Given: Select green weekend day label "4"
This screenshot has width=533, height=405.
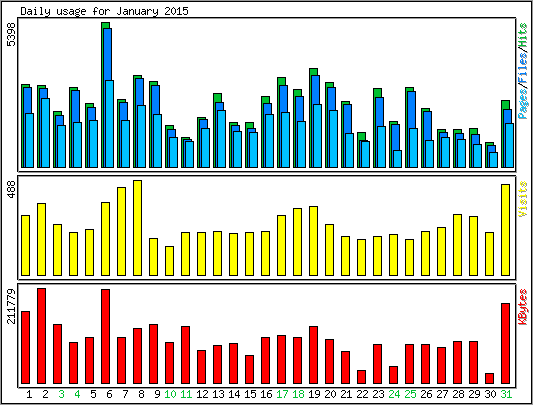Looking at the screenshot, I should [x=77, y=394].
